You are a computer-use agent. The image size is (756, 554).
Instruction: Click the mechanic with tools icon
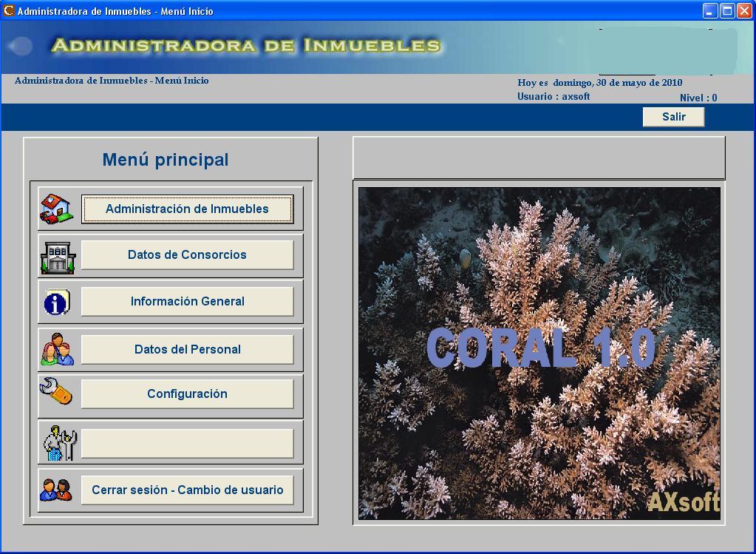[60, 443]
